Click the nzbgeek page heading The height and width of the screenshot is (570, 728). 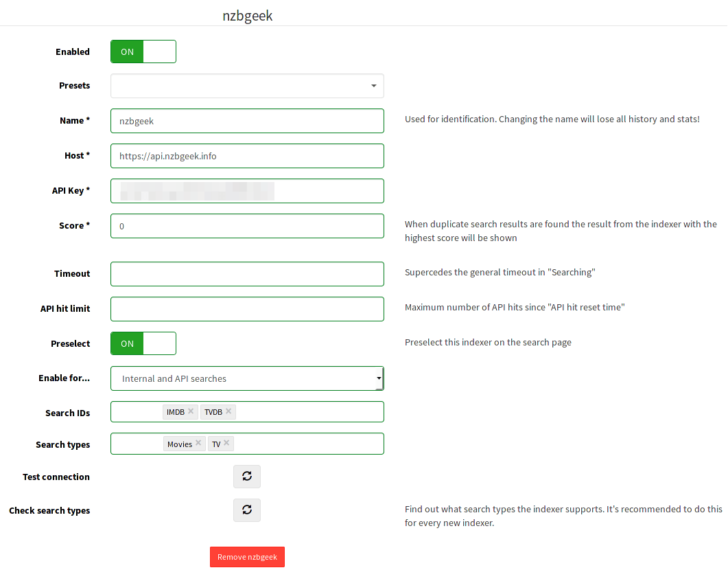click(x=248, y=16)
